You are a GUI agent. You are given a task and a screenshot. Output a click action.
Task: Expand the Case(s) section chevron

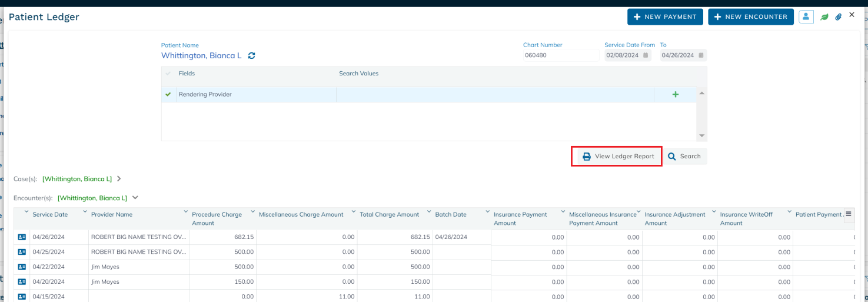click(x=119, y=178)
